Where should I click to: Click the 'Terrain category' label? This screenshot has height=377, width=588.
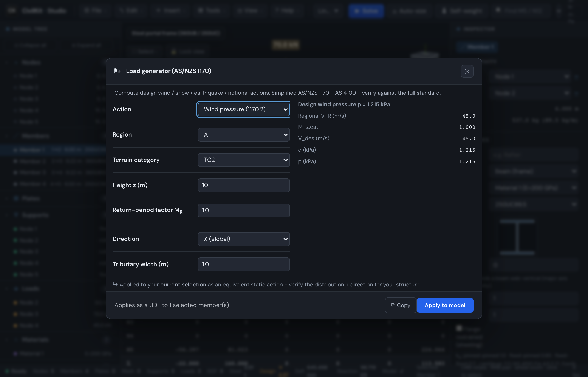[136, 160]
